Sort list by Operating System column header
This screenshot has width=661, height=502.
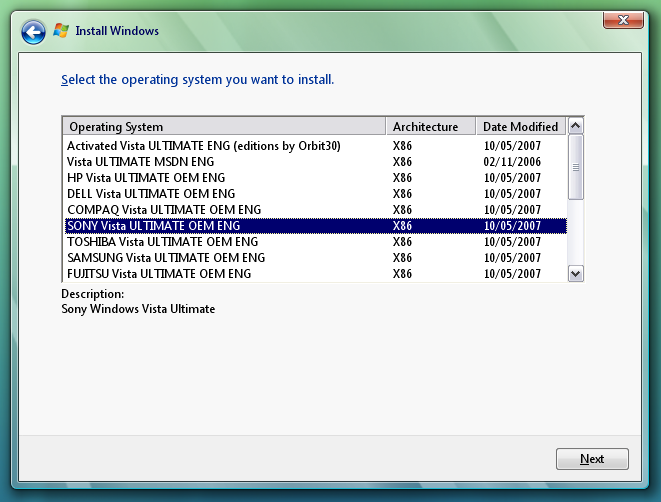click(224, 127)
